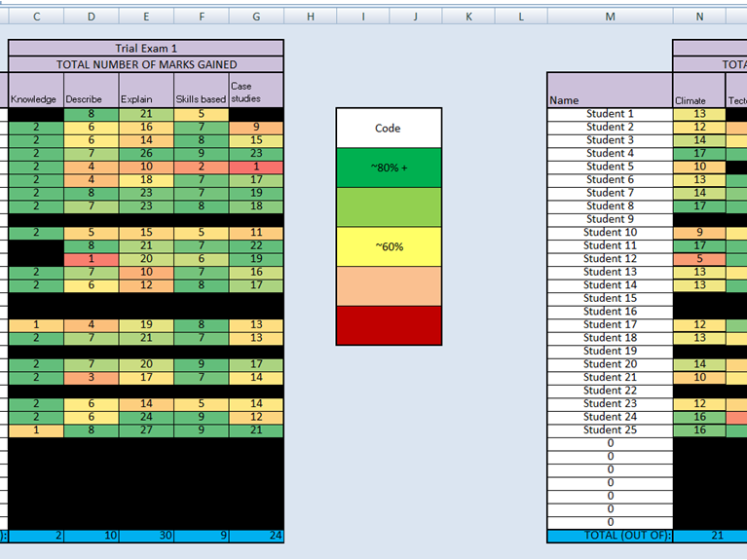747x560 pixels.
Task: Click the dark green ~80% + legend cell
Action: pyautogui.click(x=389, y=168)
